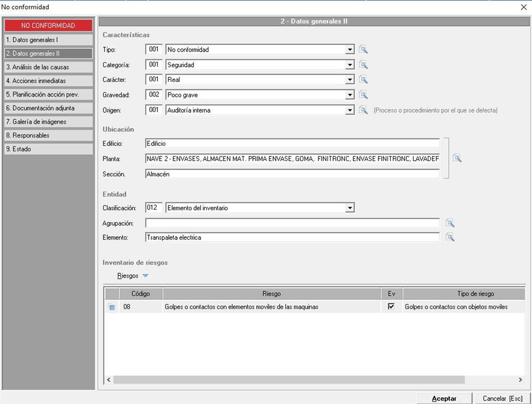Open the Ubicación location search icon
Image resolution: width=532 pixels, height=404 pixels.
(457, 158)
